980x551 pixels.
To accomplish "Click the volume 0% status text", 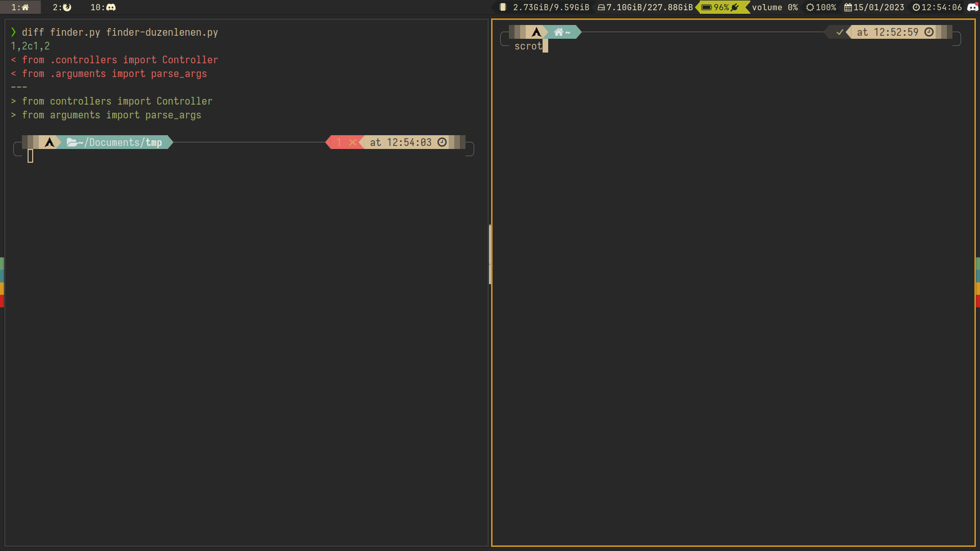I will click(774, 7).
